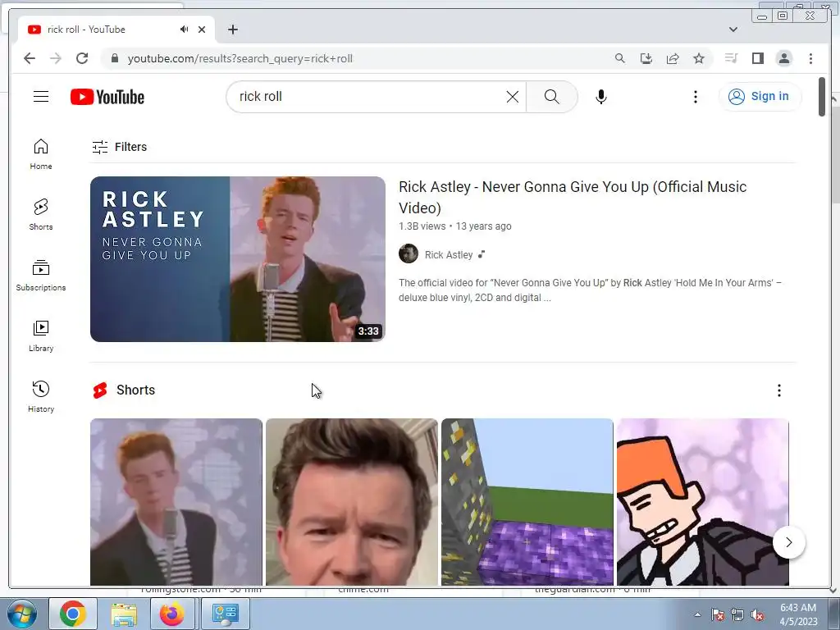Open Chrome three-dot menu

810,58
